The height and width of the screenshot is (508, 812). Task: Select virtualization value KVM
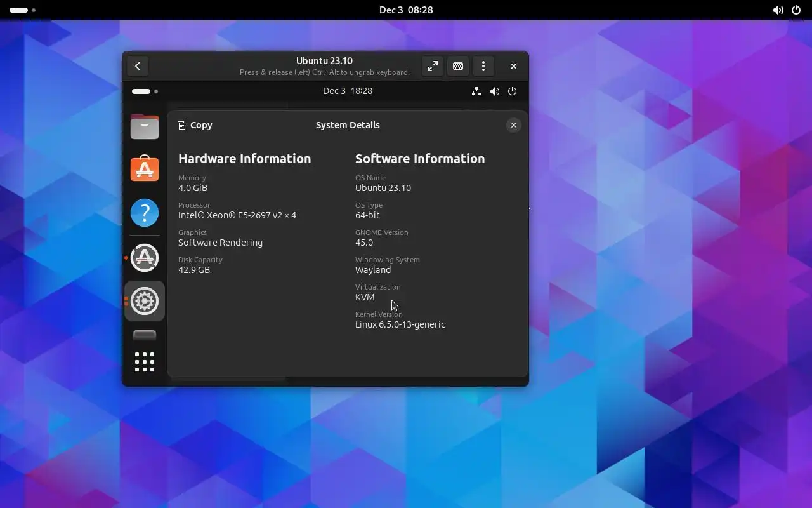[x=365, y=297]
